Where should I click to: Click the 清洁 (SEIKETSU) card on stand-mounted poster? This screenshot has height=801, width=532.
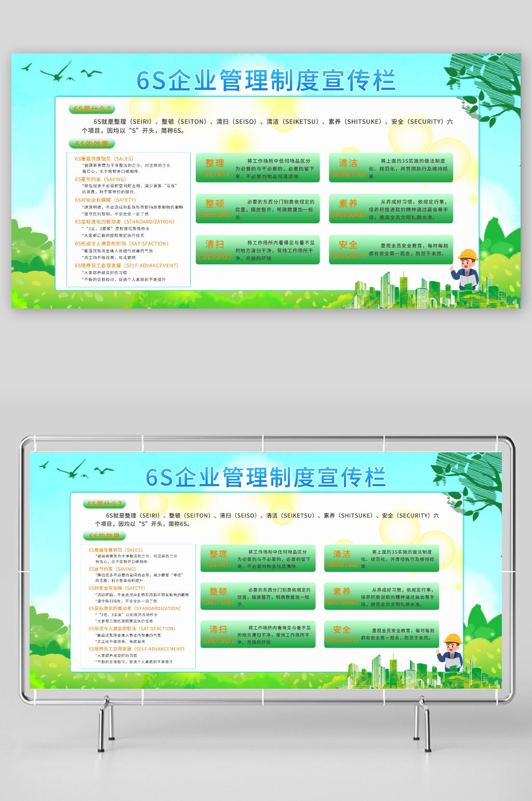click(x=382, y=558)
